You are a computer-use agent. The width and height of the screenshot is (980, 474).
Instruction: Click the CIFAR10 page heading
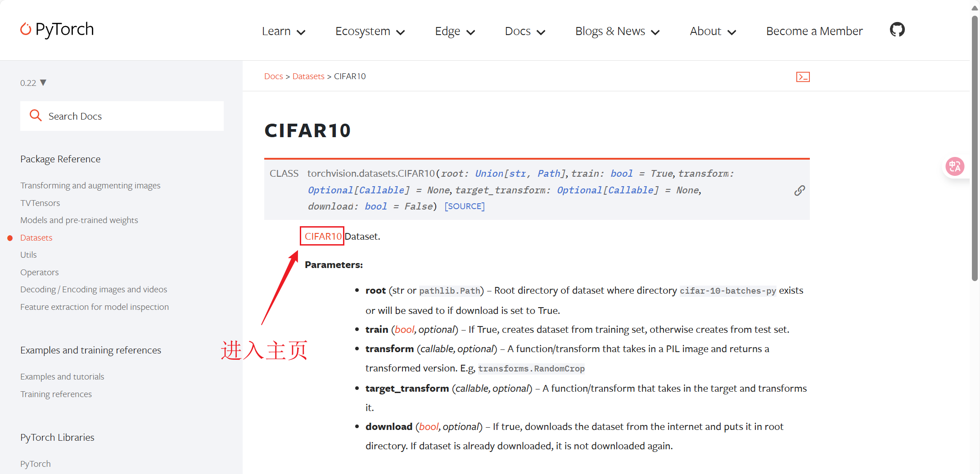point(307,130)
